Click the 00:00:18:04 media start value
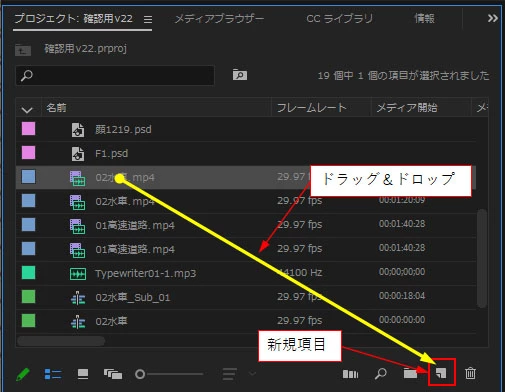This screenshot has width=505, height=392. [402, 296]
